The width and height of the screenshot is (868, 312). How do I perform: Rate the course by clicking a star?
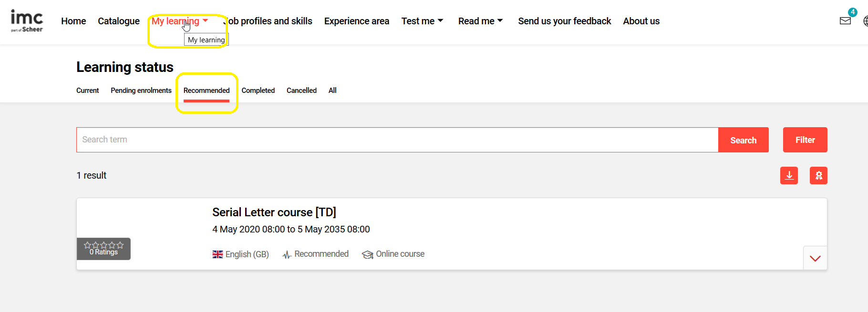point(103,245)
